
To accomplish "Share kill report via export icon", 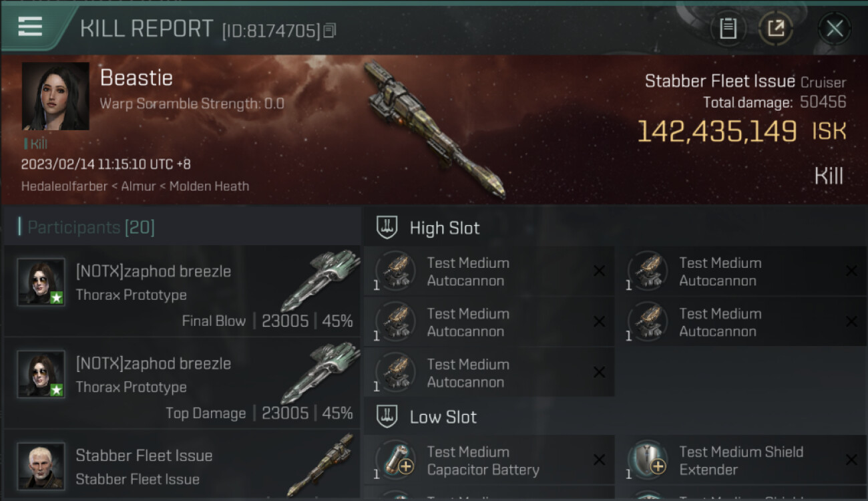I will 775,28.
